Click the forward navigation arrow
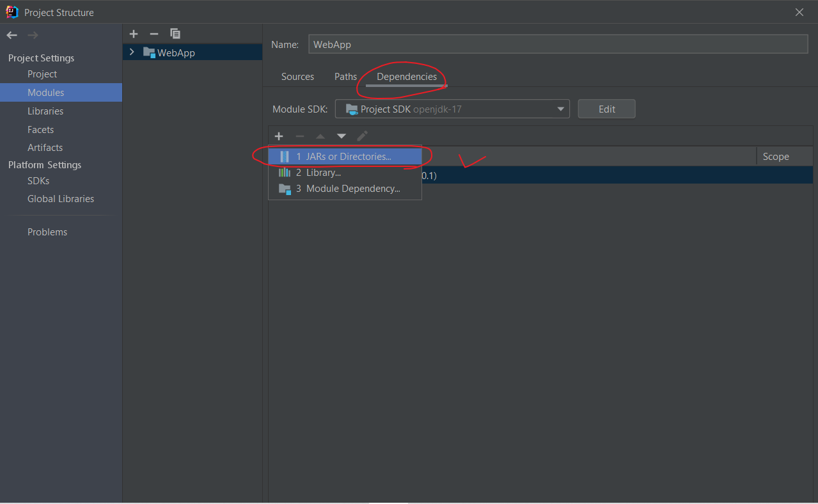Viewport: 818px width, 504px height. click(33, 35)
